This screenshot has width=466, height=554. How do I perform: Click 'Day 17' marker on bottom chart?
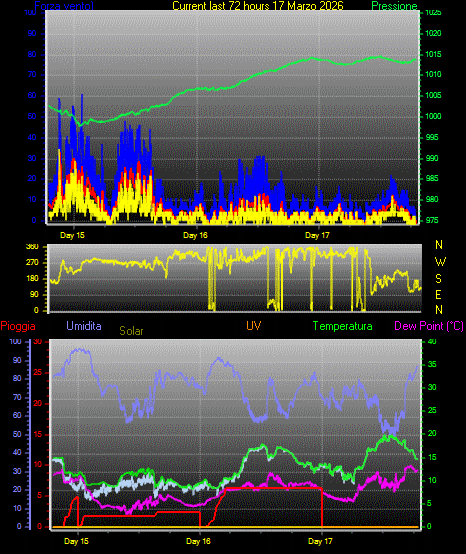coord(320,541)
